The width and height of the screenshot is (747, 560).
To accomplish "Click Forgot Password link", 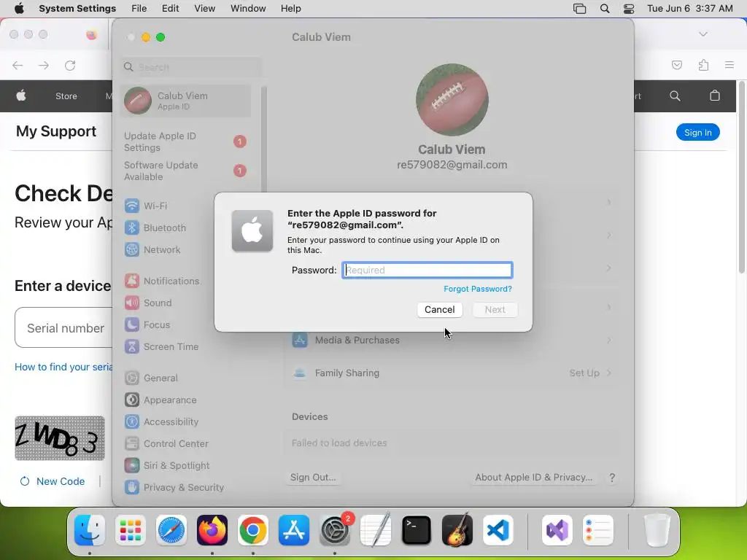I will [478, 289].
